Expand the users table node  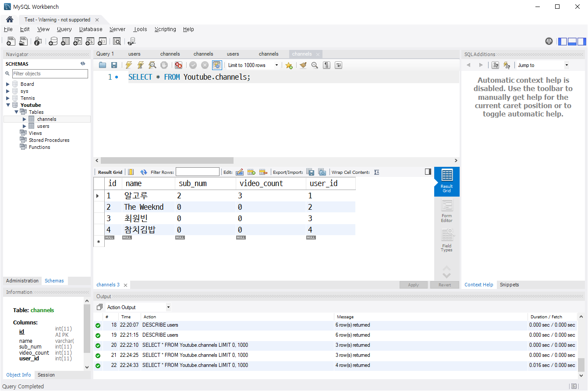[25, 126]
